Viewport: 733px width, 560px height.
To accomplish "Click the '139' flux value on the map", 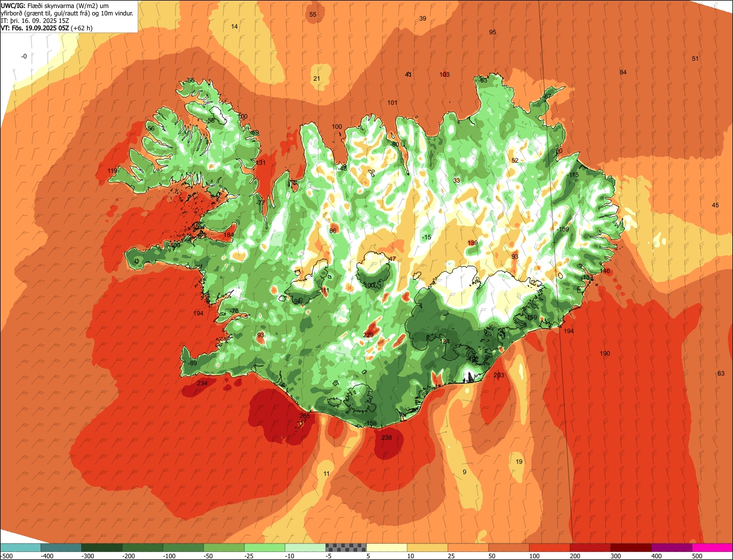I will coord(472,243).
